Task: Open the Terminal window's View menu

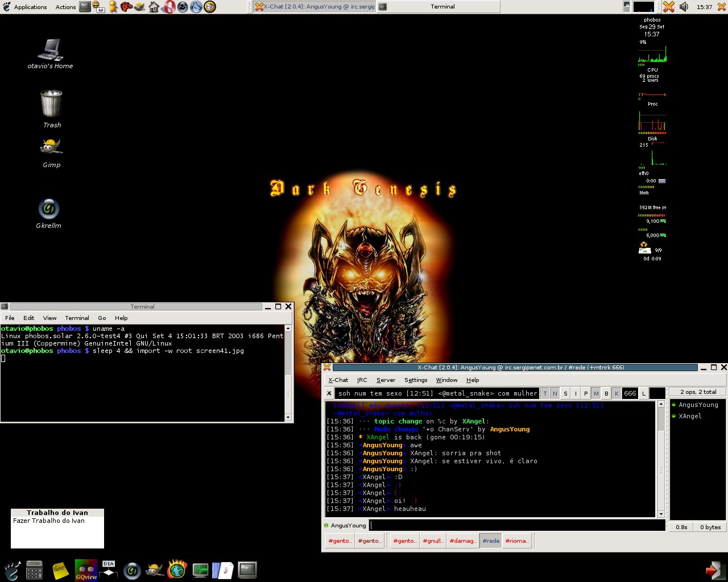Action: pyautogui.click(x=50, y=318)
